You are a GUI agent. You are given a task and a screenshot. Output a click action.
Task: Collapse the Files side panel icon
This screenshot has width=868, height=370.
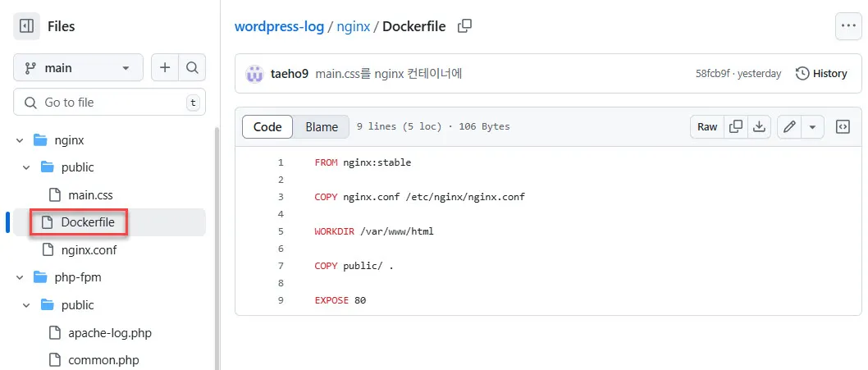tap(26, 26)
